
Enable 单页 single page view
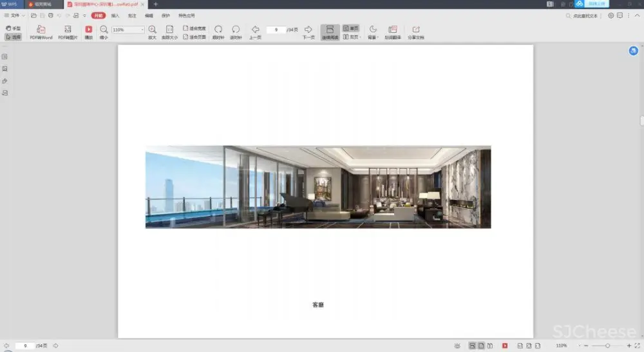[351, 28]
